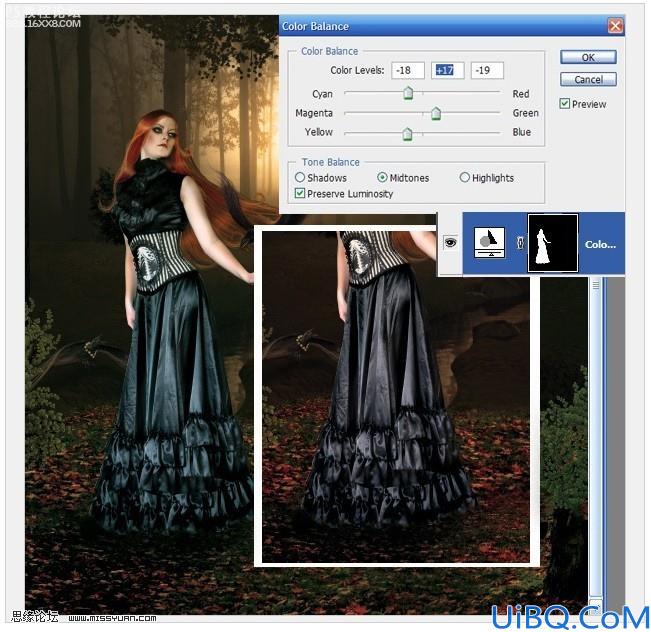Select the woman silhouette layer mask thumbnail
651x632 pixels.
coord(553,243)
